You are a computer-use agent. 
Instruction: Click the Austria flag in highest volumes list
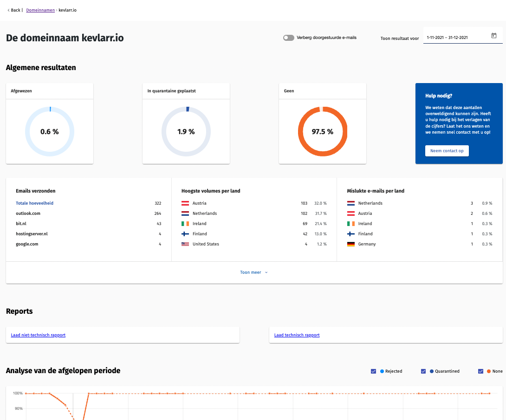pos(185,203)
